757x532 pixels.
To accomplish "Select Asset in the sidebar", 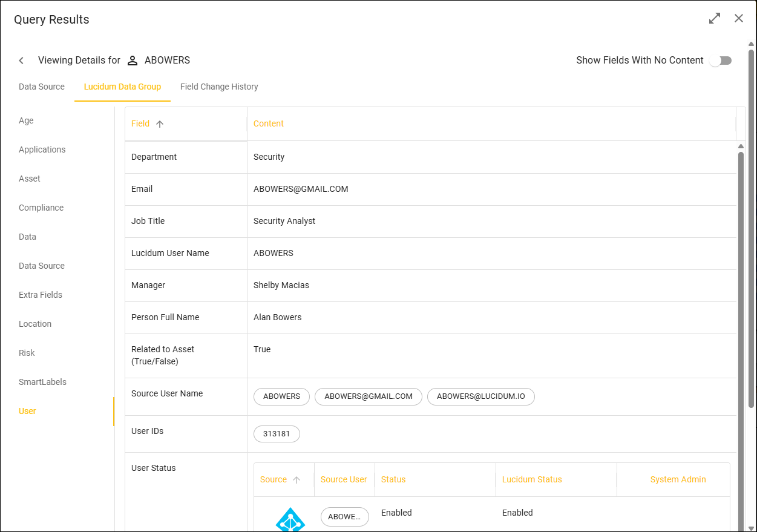I will click(x=30, y=179).
